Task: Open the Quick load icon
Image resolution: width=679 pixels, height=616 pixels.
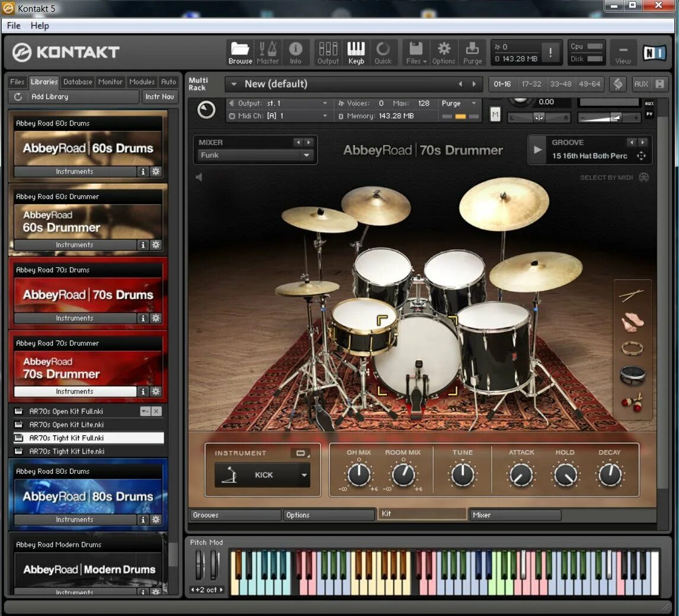Action: coord(383,52)
